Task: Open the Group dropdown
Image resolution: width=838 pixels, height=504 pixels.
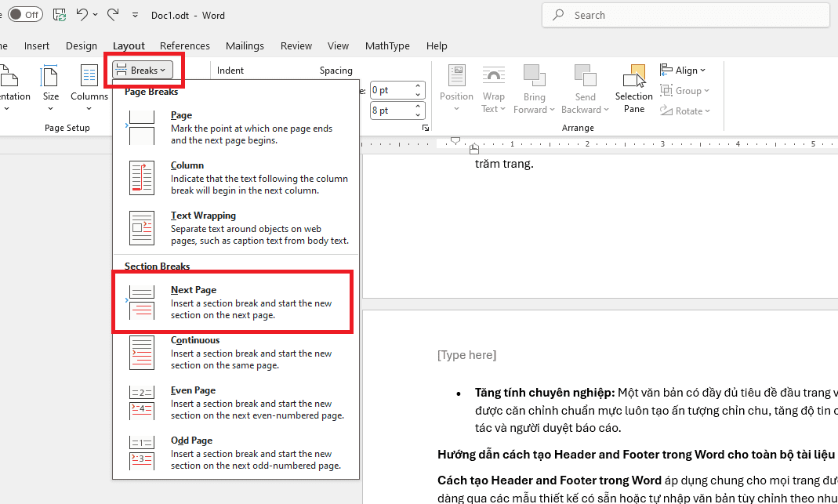Action: 685,90
